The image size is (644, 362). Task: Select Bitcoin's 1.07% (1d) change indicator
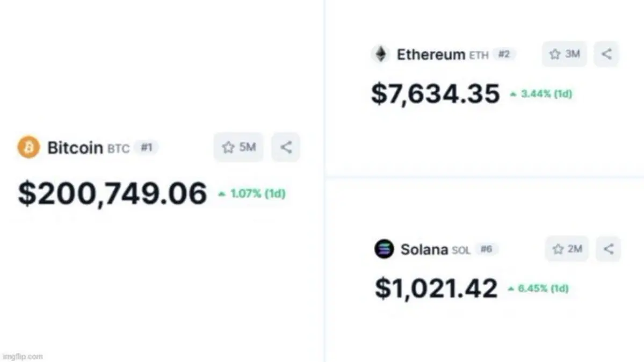point(252,194)
